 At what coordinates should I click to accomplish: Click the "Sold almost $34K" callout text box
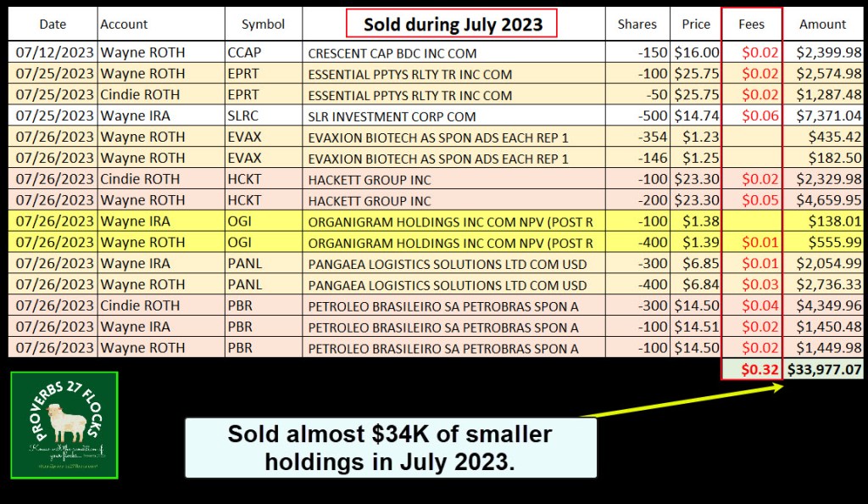(390, 448)
